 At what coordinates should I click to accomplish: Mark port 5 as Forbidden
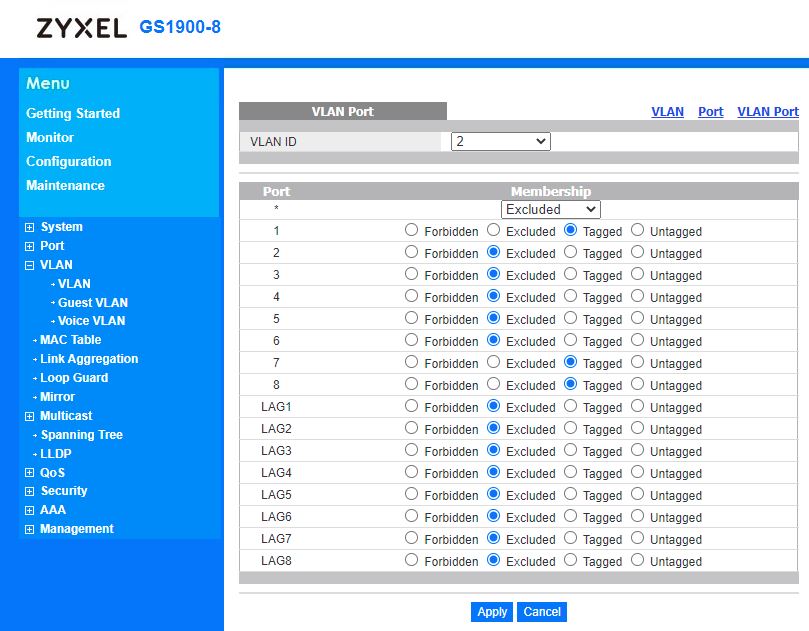pos(411,318)
